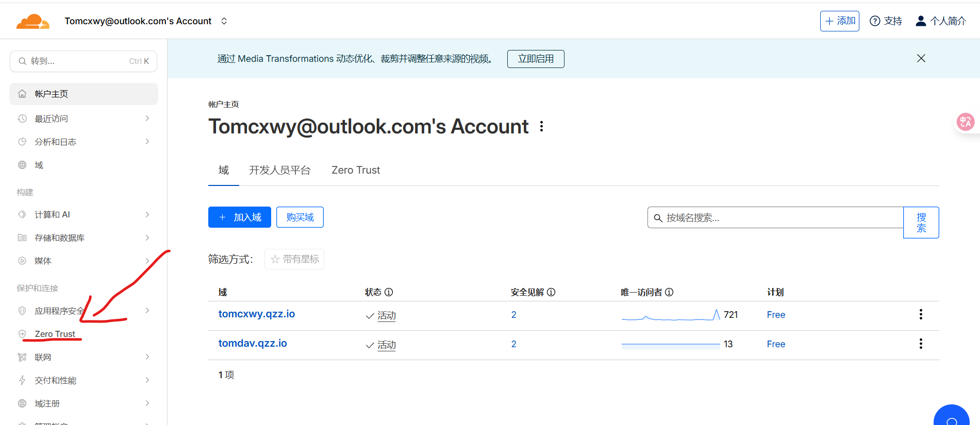980x425 pixels.
Task: Click the diamond icon beside 计算和 AI
Action: (22, 214)
